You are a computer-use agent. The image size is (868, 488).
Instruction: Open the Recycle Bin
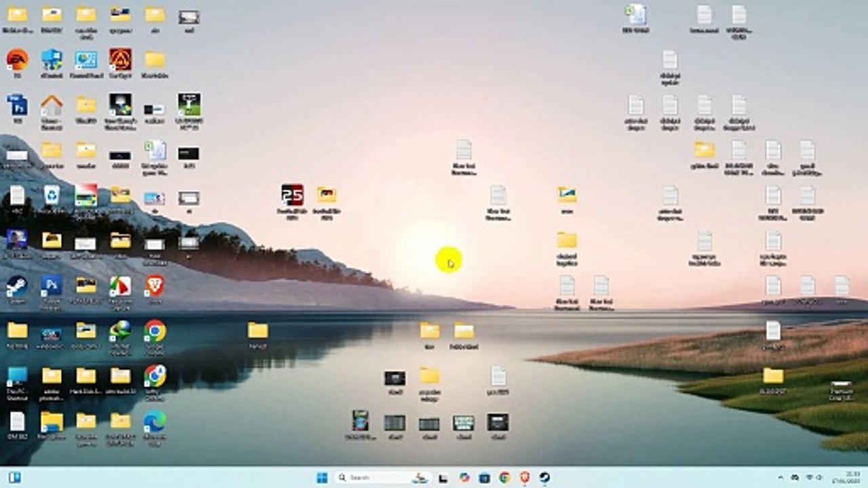point(52,195)
